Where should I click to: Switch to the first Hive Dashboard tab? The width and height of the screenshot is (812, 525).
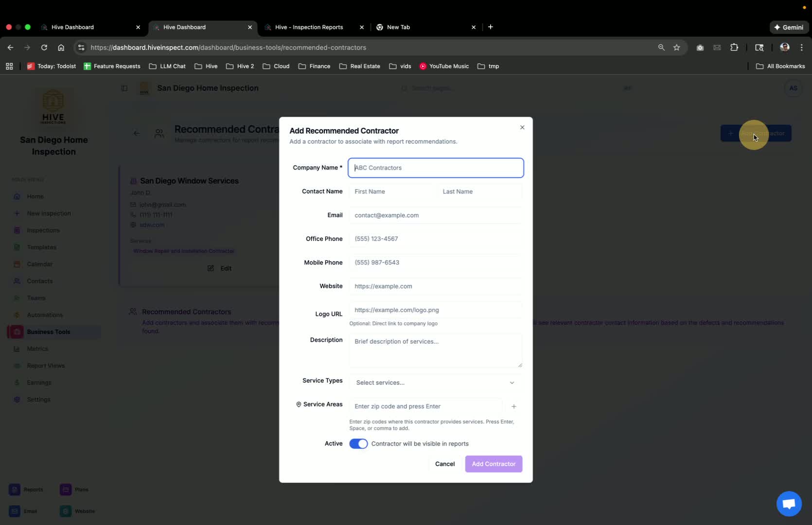[90, 27]
